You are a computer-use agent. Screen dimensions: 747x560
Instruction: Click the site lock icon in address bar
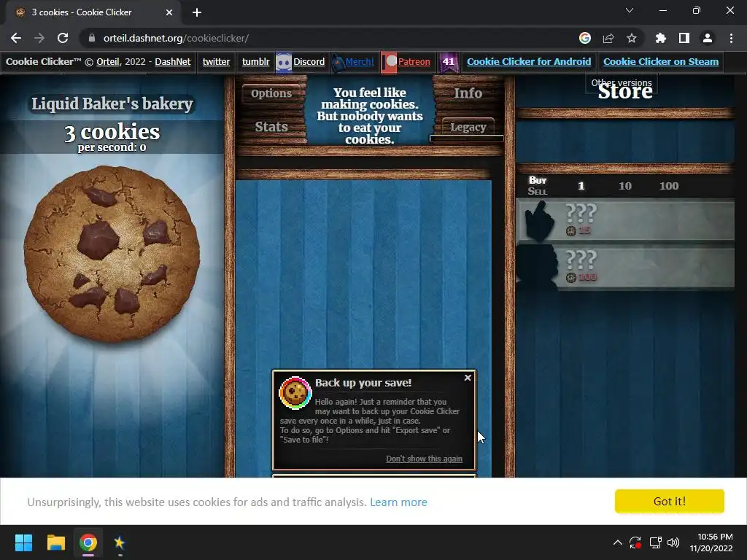pos(92,38)
